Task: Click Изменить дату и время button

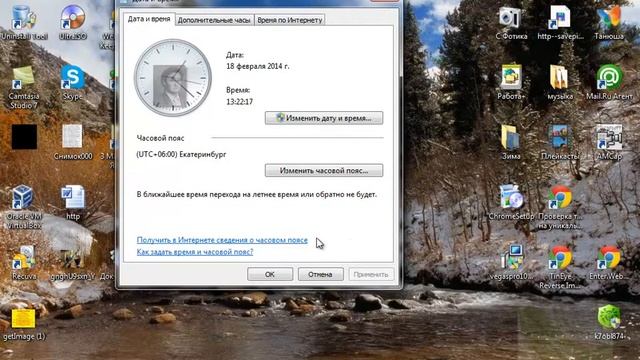Action: [x=324, y=118]
